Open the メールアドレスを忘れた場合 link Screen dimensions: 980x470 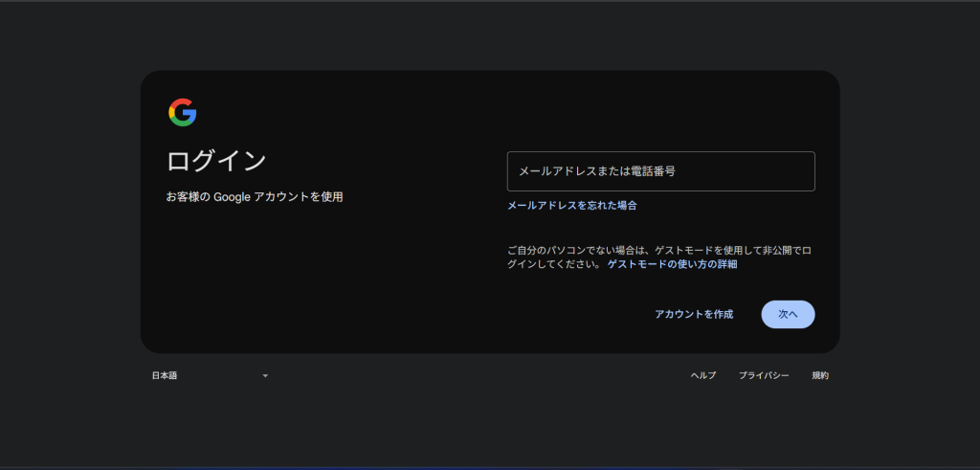click(571, 205)
